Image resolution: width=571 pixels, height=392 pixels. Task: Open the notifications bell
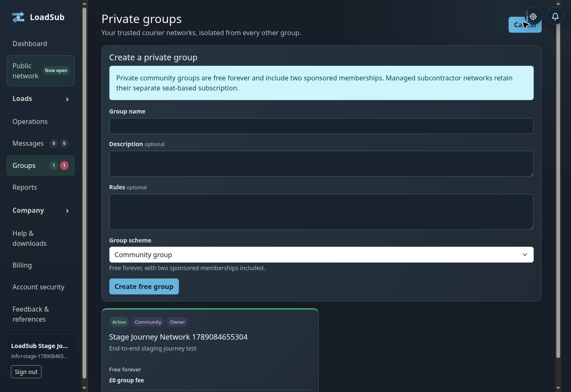(x=555, y=16)
